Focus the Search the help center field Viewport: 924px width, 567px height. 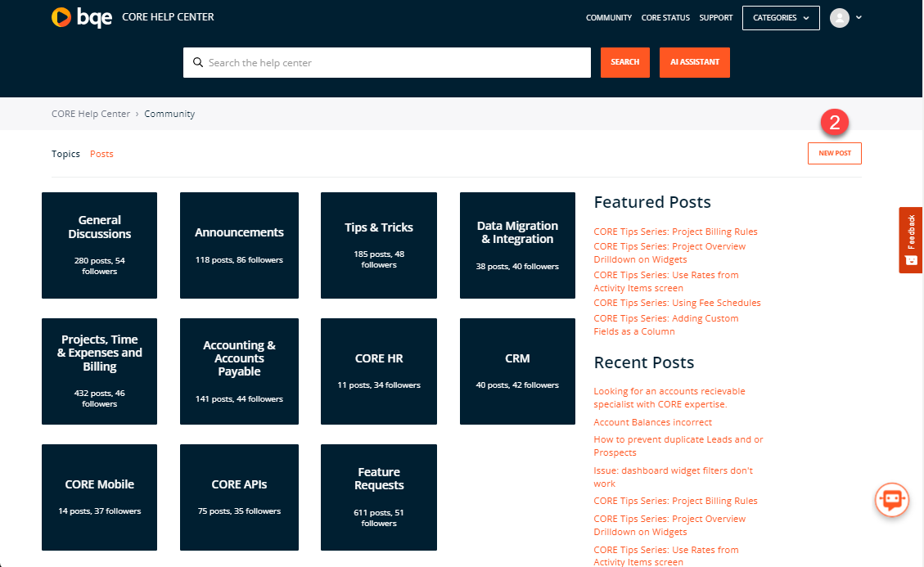pos(386,62)
